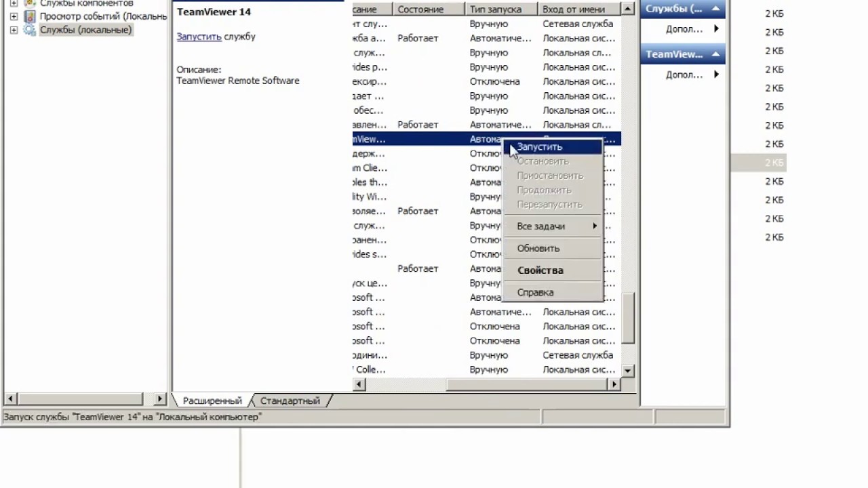The image size is (868, 488).
Task: Click the tree pane horizontal scrollbar thumb
Action: (x=80, y=399)
